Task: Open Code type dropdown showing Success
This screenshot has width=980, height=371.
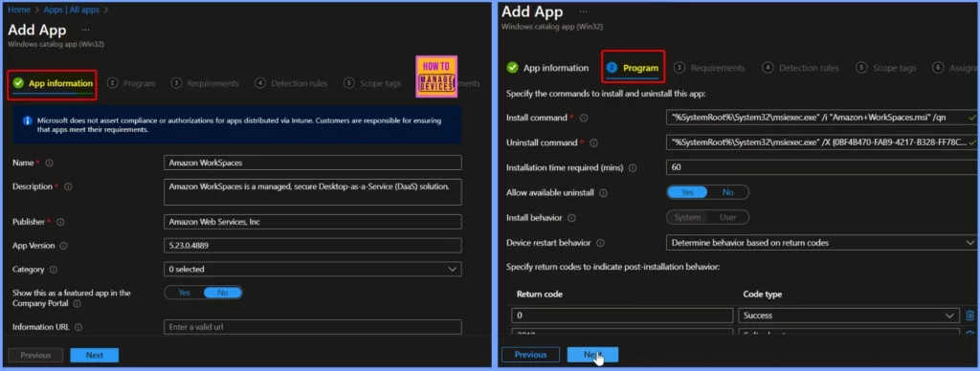Action: pyautogui.click(x=848, y=316)
